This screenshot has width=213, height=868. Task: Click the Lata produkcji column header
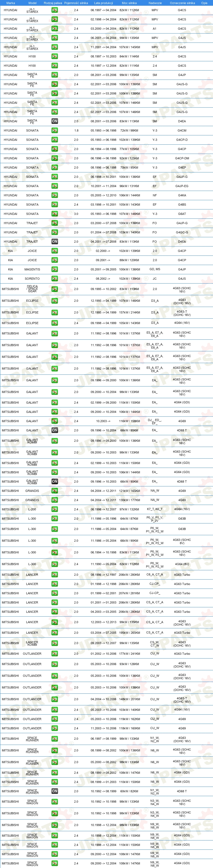click(104, 3)
